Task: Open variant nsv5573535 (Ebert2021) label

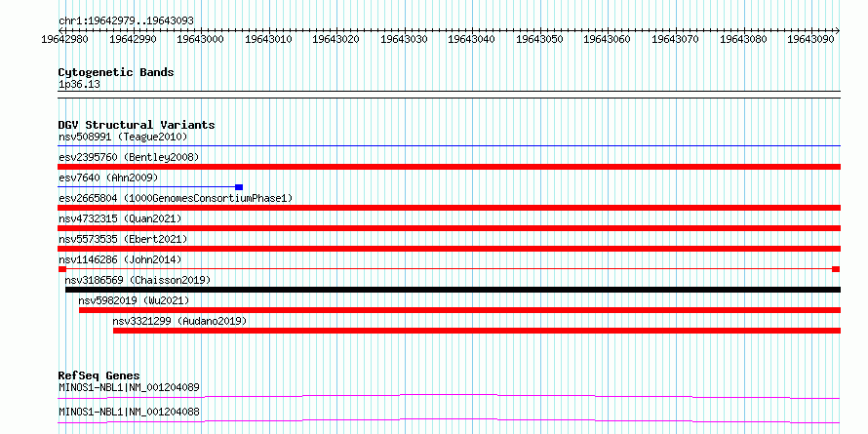Action: (x=123, y=239)
